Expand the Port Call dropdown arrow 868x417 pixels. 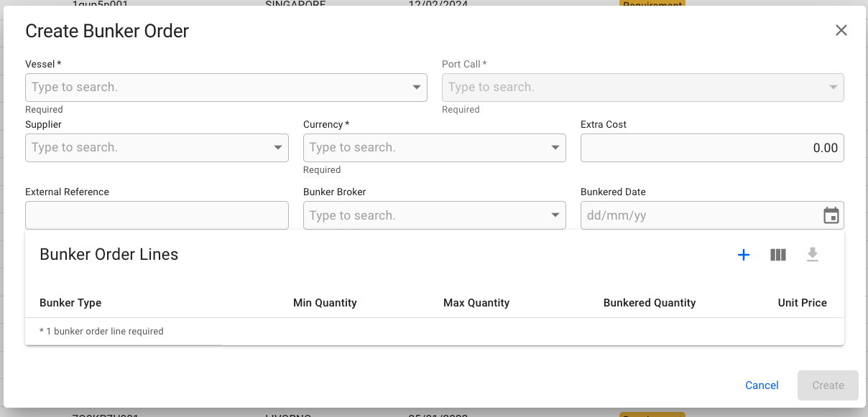pos(833,88)
